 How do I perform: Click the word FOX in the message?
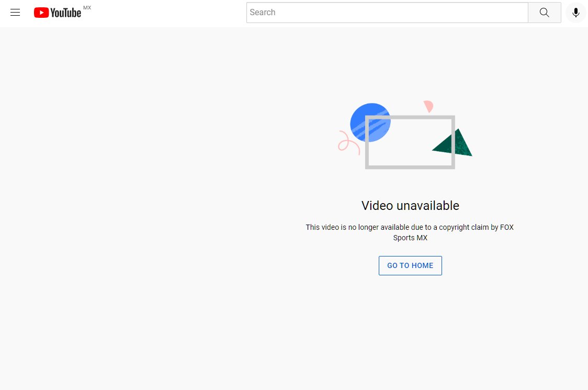(x=507, y=227)
